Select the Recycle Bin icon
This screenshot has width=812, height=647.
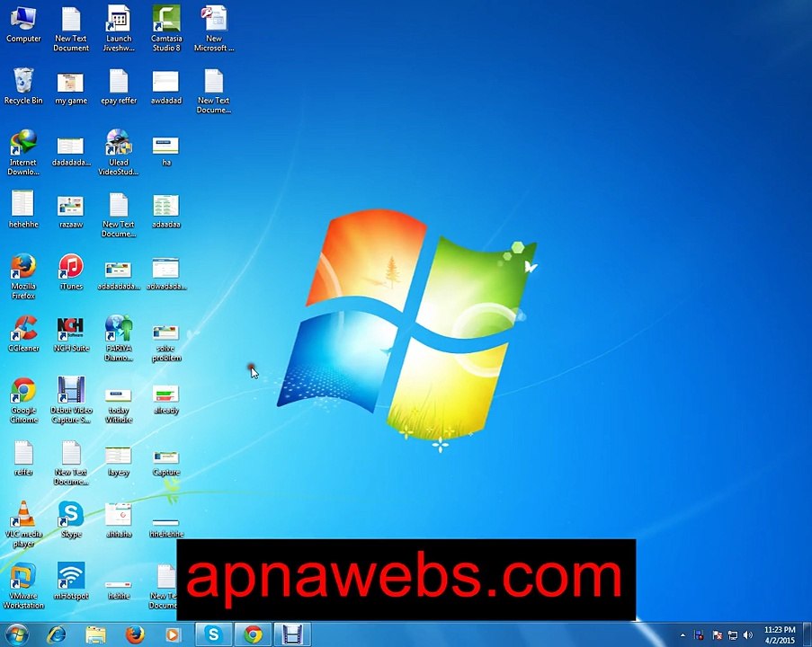coord(23,86)
